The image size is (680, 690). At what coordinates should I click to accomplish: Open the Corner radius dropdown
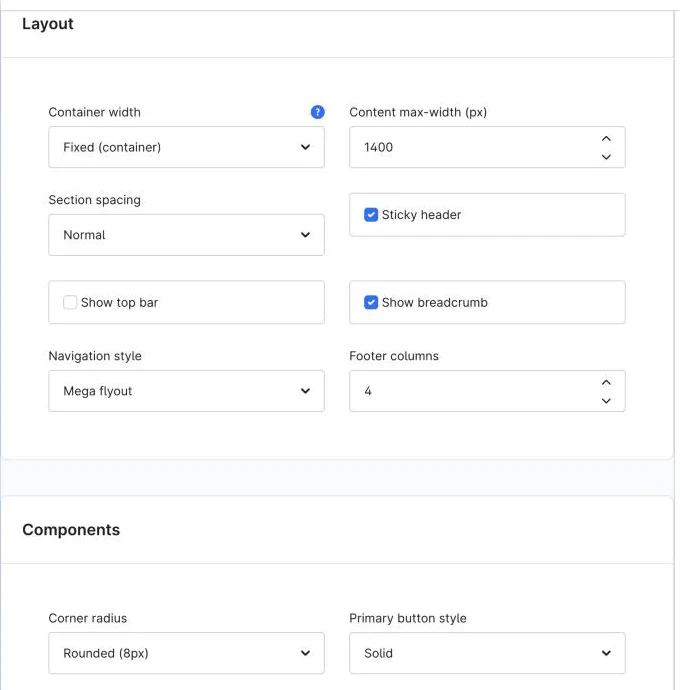click(186, 653)
